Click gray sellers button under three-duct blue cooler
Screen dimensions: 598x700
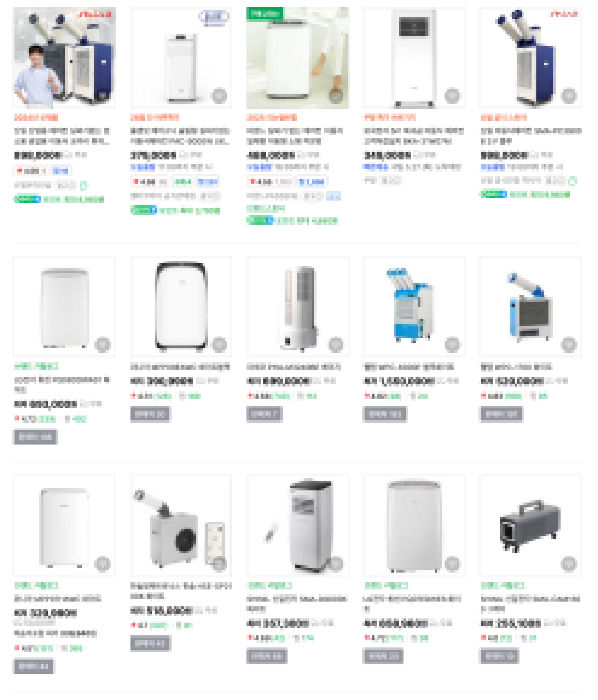point(384,414)
